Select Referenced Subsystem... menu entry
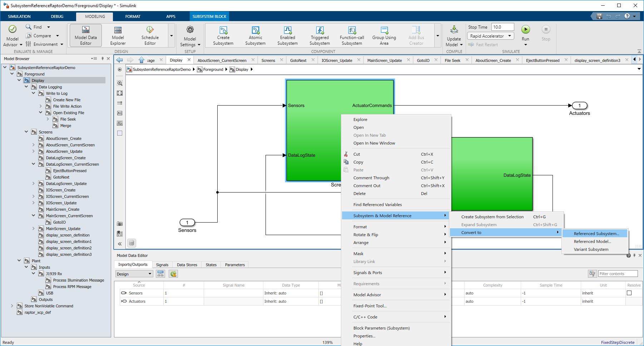 click(595, 234)
